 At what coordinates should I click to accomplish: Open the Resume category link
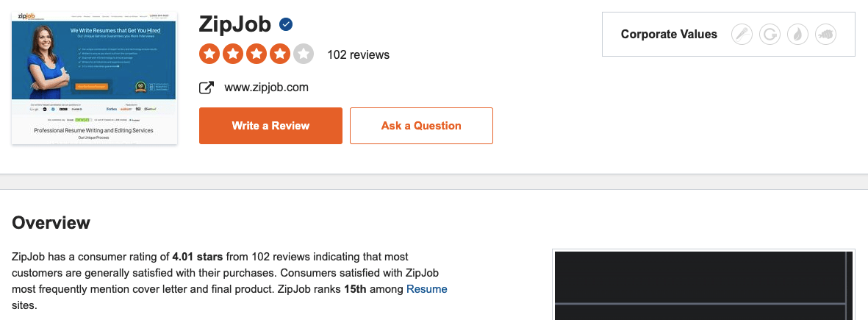tap(427, 289)
